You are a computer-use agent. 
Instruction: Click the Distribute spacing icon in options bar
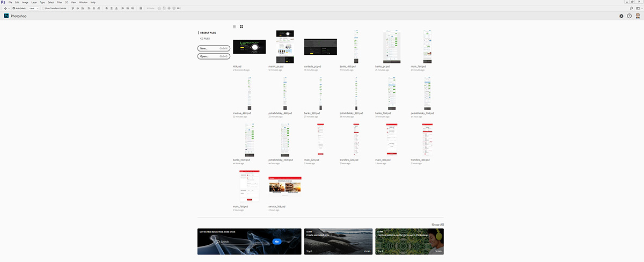pos(140,9)
